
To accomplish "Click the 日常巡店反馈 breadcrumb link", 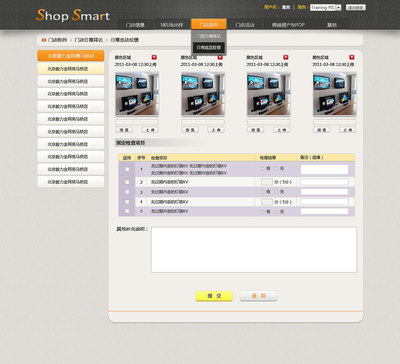I will [124, 40].
